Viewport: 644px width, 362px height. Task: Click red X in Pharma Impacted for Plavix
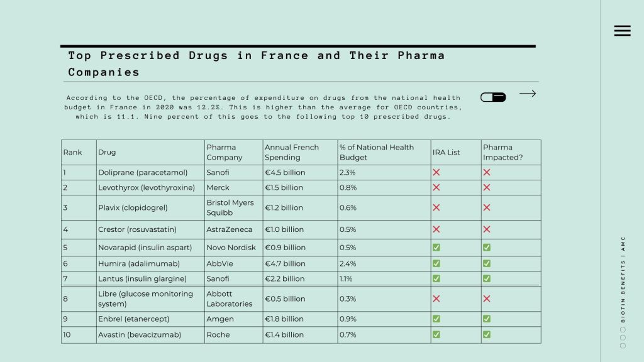[487, 207]
